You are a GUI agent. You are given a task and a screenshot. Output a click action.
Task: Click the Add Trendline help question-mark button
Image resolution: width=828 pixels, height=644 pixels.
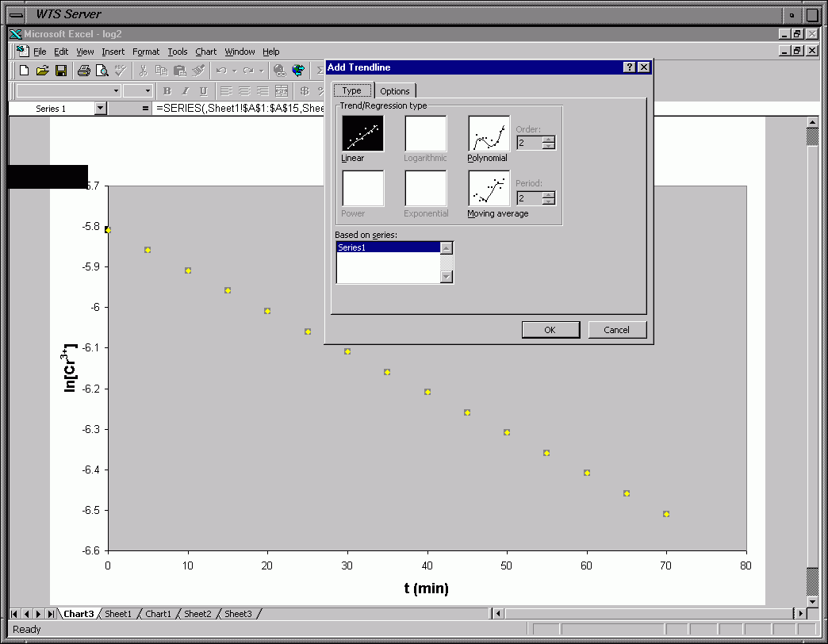pos(630,67)
